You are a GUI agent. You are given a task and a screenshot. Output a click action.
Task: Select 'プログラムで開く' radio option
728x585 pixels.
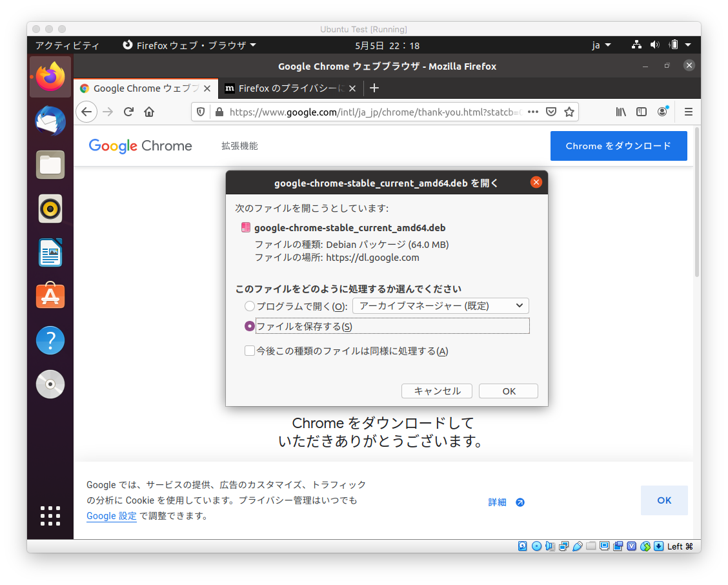click(x=250, y=306)
